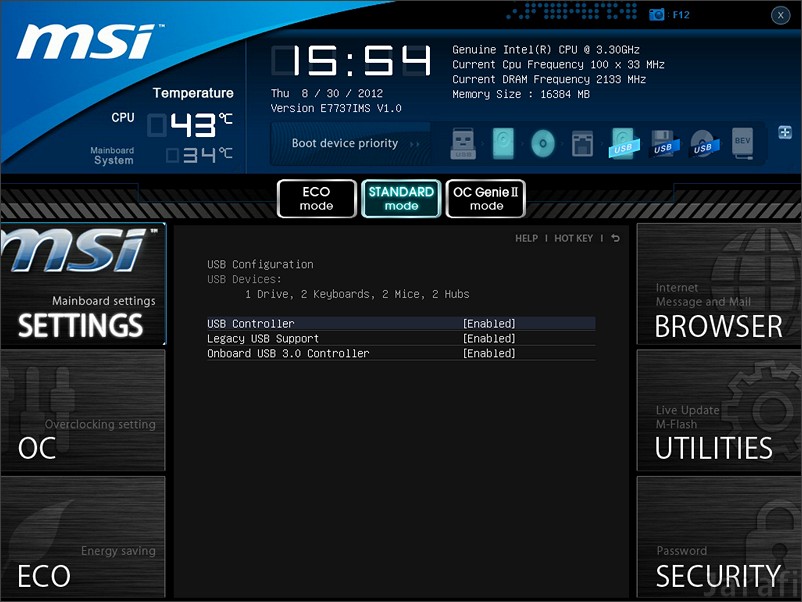Click Memory Size 16384 MB text
This screenshot has width=802, height=602.
pos(521,94)
